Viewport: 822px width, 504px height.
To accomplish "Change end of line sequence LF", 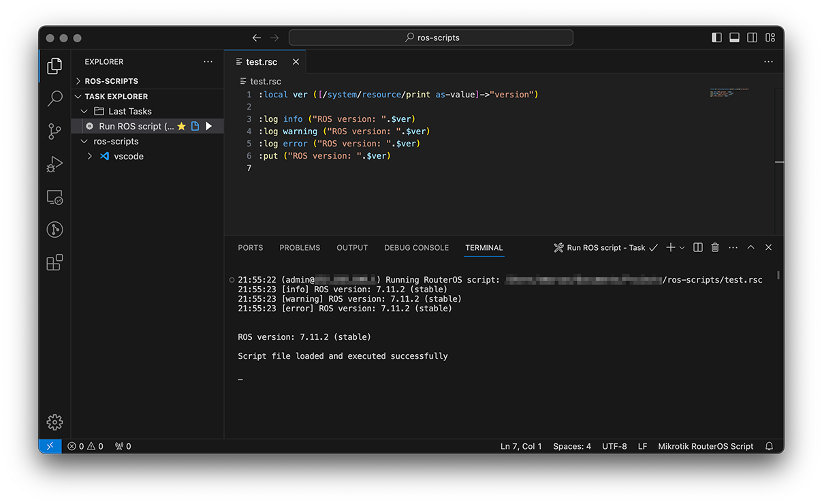I will 642,446.
